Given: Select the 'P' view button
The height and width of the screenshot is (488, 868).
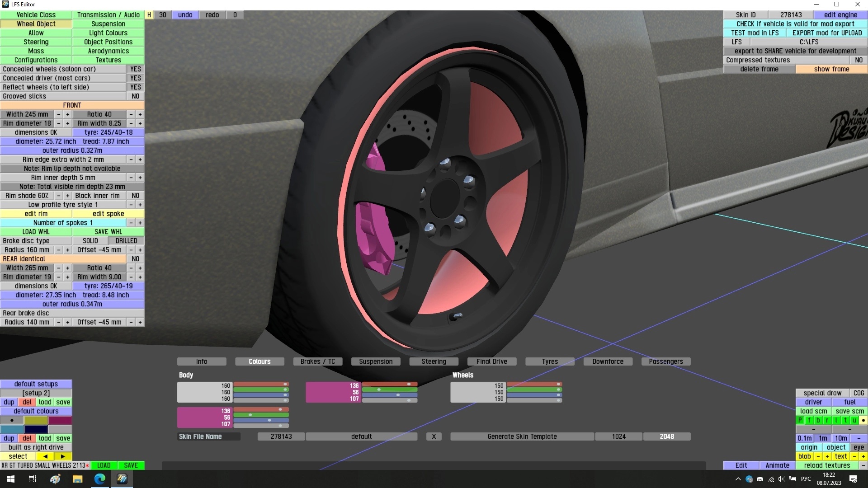Looking at the screenshot, I should click(x=800, y=420).
